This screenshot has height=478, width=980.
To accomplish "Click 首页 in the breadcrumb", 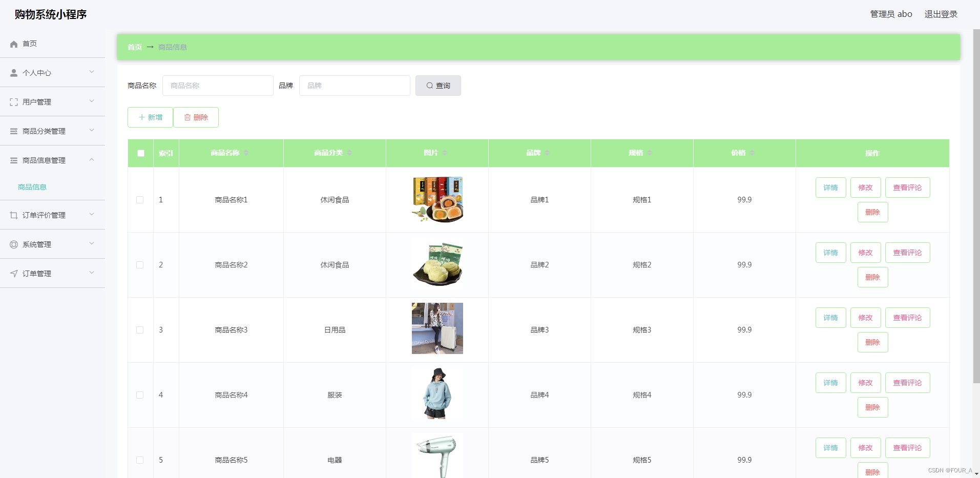I will [135, 47].
